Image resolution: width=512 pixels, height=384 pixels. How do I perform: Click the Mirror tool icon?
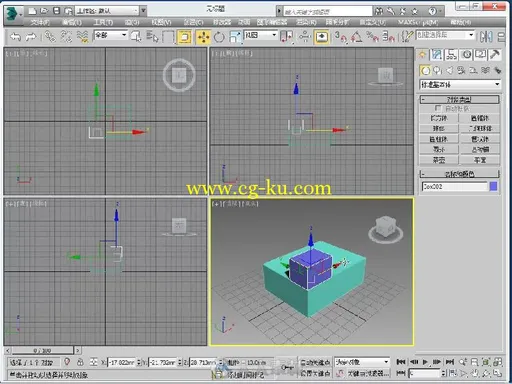486,37
